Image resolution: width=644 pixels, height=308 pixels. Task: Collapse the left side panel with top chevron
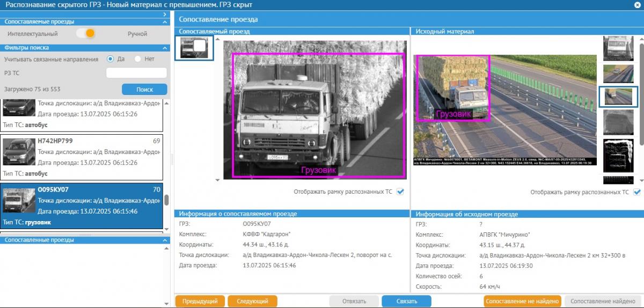(x=165, y=14)
